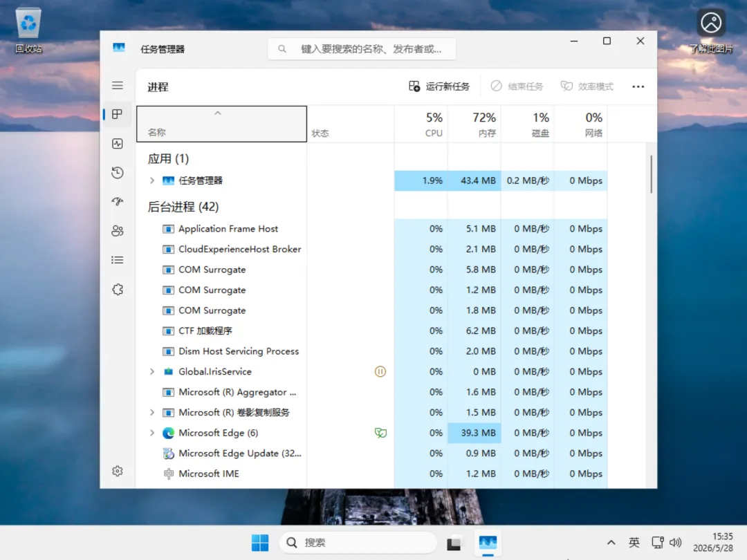Click the 任务管理器 process row icon
This screenshot has height=560, width=747.
168,180
